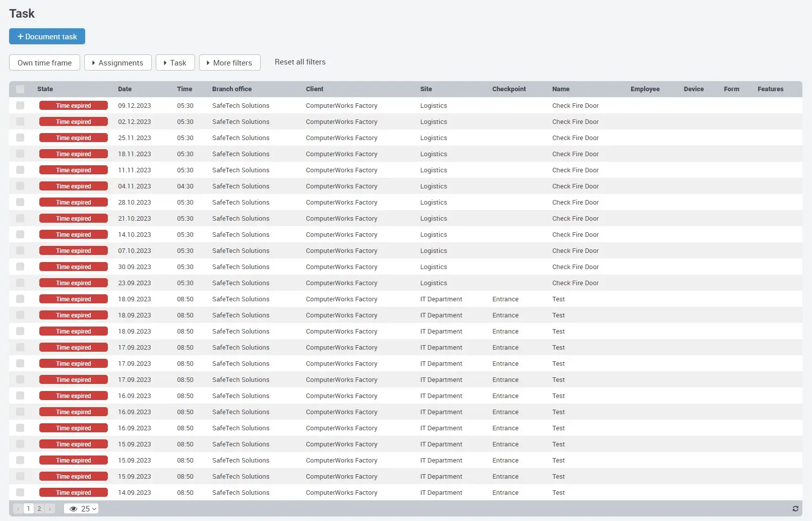Open the 25 rows-per-page dropdown
Viewport: 812px width, 521px height.
pos(82,509)
